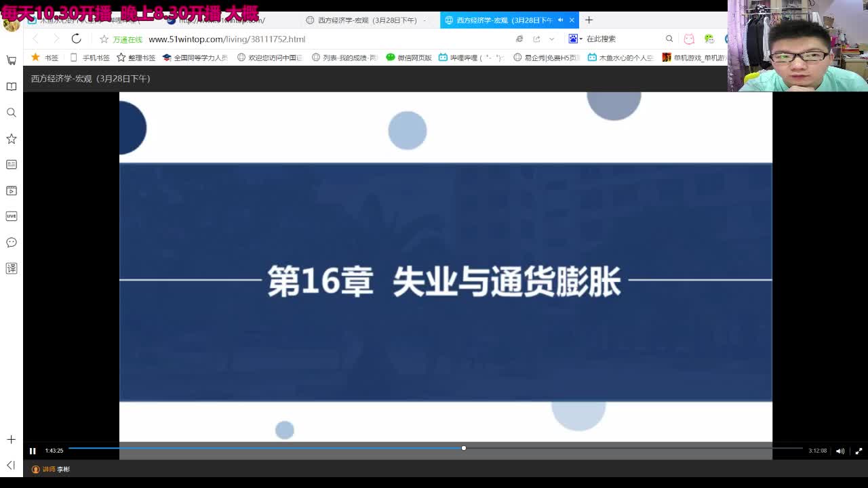Open the 微信网页版 bookmark
Screen dimensions: 868x488
pyautogui.click(x=410, y=58)
